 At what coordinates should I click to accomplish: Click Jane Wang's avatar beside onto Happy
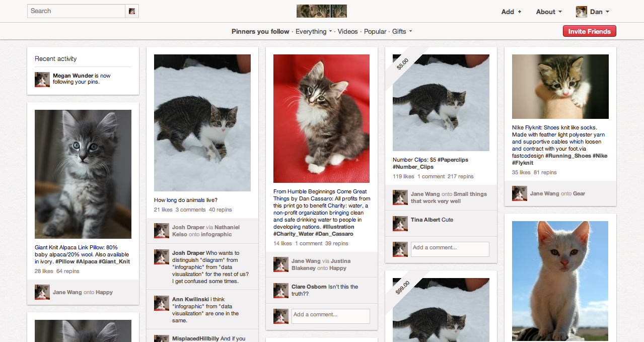click(x=42, y=292)
